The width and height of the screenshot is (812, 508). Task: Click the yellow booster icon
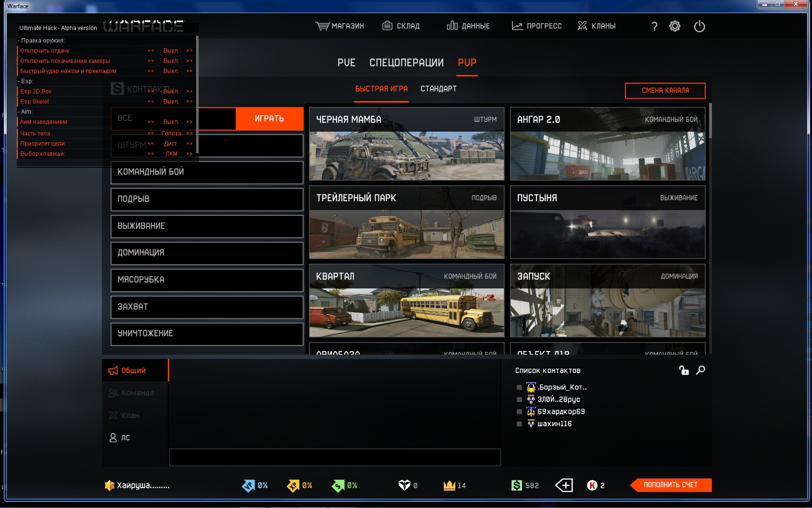[293, 485]
